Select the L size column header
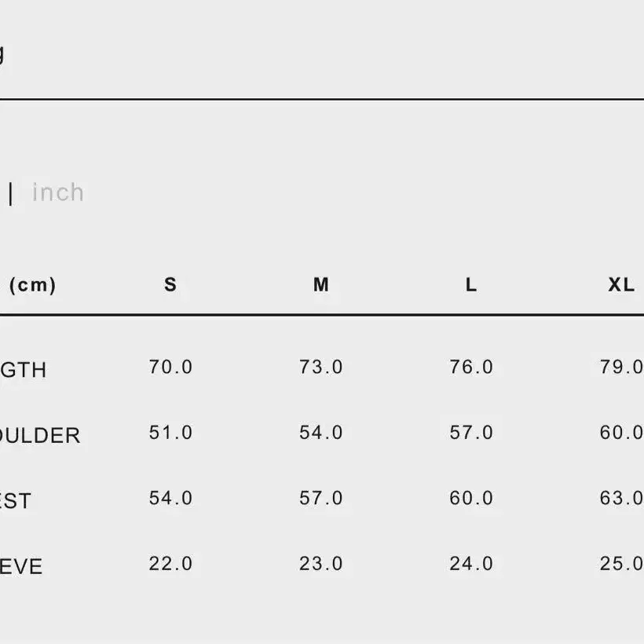The width and height of the screenshot is (644, 644). pos(471,284)
